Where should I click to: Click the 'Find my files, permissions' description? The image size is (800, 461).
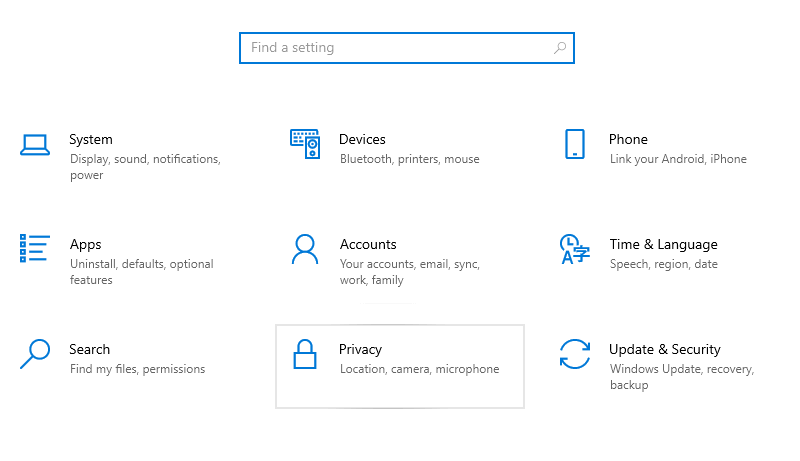(137, 369)
